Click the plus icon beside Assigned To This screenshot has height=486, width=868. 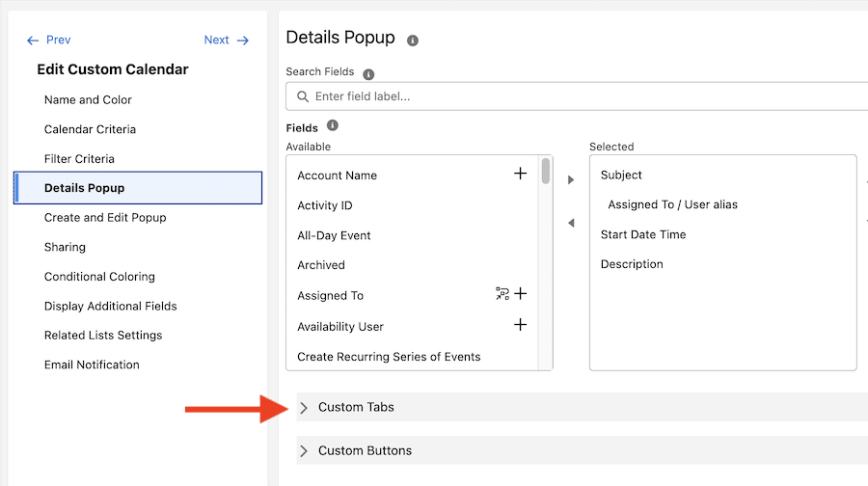coord(521,293)
